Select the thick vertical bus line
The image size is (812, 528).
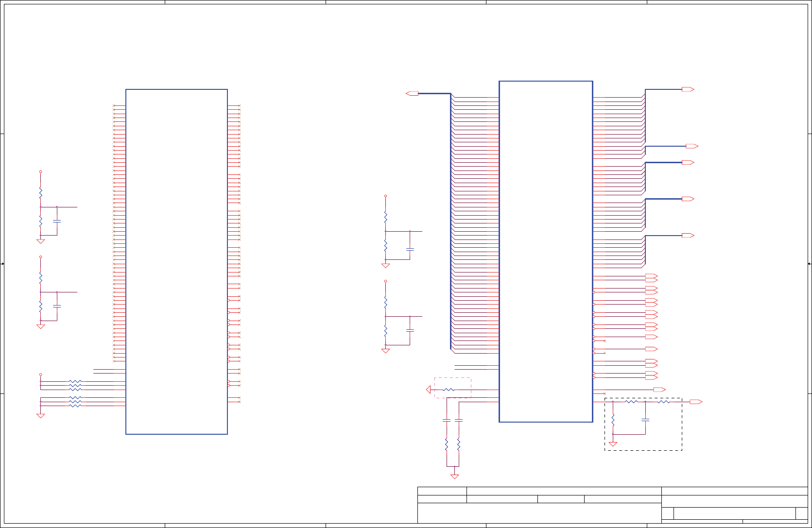(x=451, y=221)
